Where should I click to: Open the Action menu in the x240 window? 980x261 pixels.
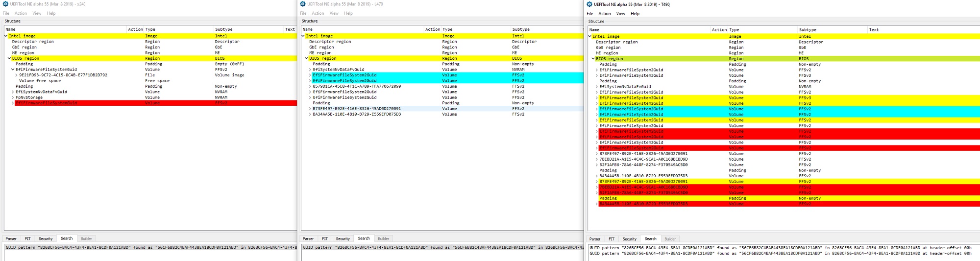(x=21, y=13)
